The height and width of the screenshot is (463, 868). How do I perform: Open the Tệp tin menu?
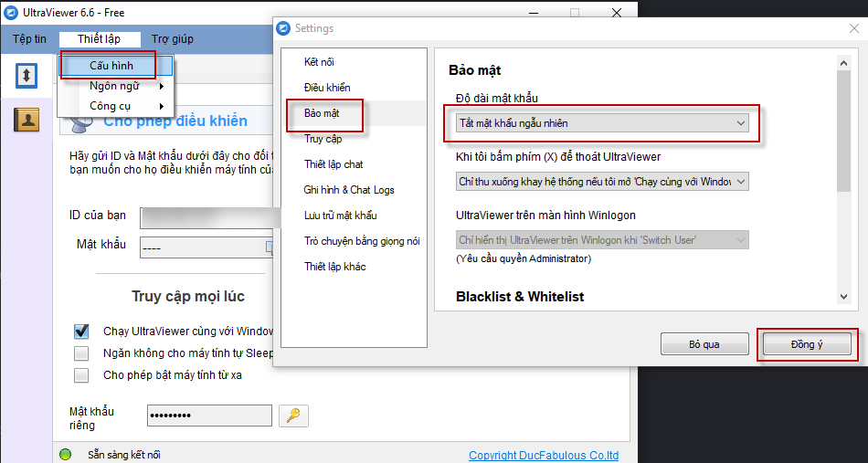[x=29, y=39]
